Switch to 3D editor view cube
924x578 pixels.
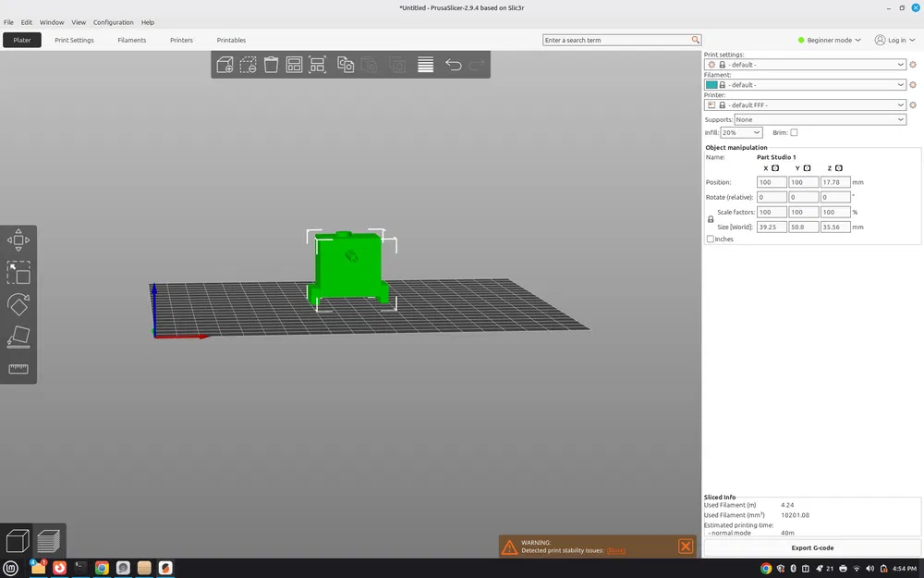coord(18,540)
